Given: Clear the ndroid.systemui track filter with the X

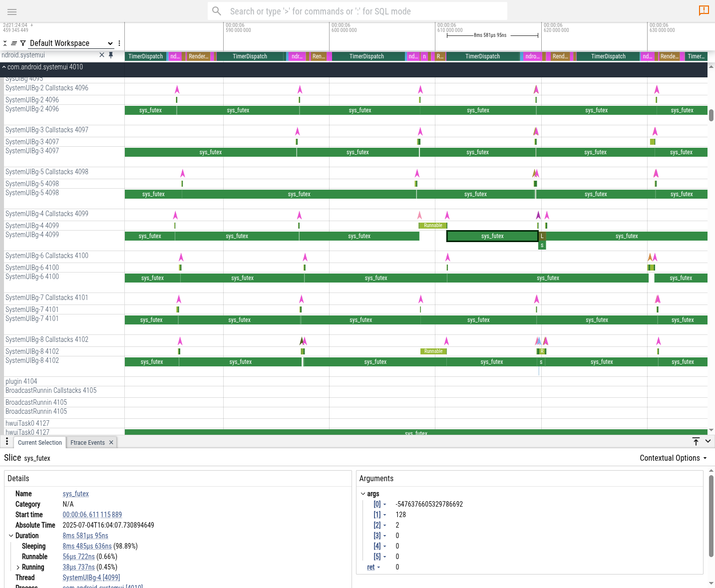Looking at the screenshot, I should click(x=101, y=55).
